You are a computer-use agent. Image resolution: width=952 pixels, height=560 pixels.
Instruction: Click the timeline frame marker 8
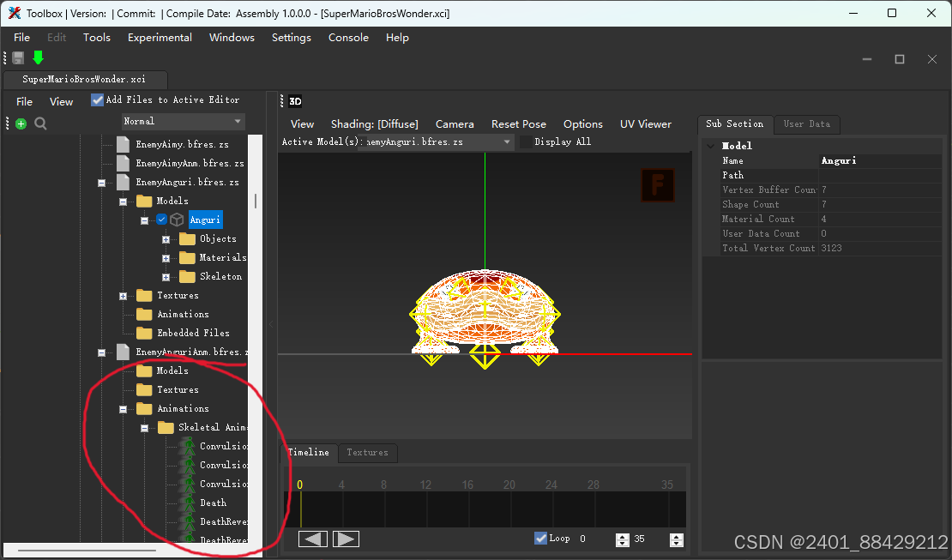tap(383, 485)
